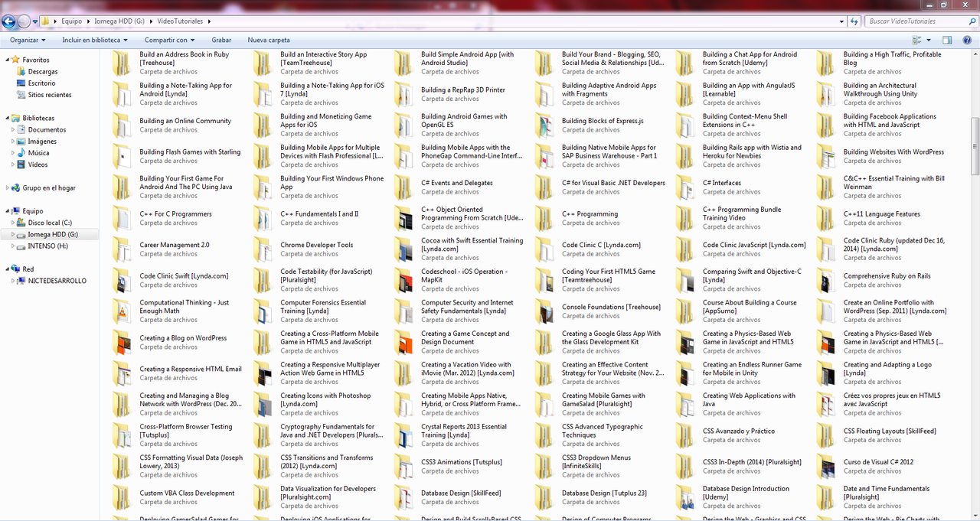
Task: Select the text "Date and Time Fundamentals [Pluralsight]"
Action: (x=887, y=493)
